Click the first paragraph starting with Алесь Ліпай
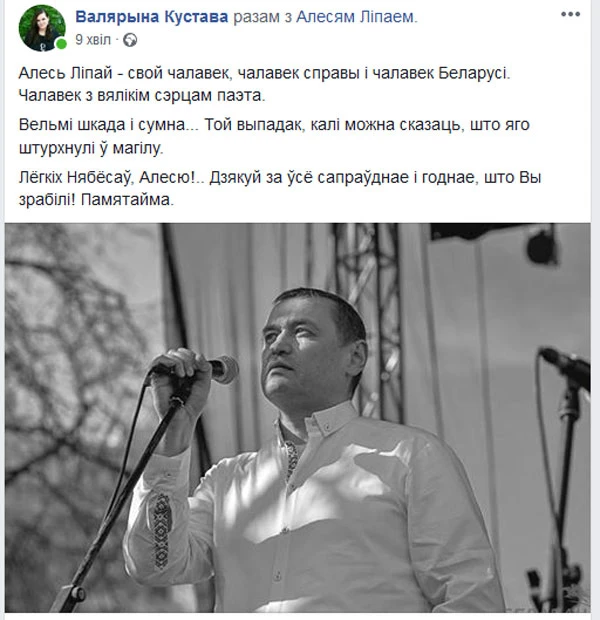The width and height of the screenshot is (600, 620). pyautogui.click(x=264, y=84)
